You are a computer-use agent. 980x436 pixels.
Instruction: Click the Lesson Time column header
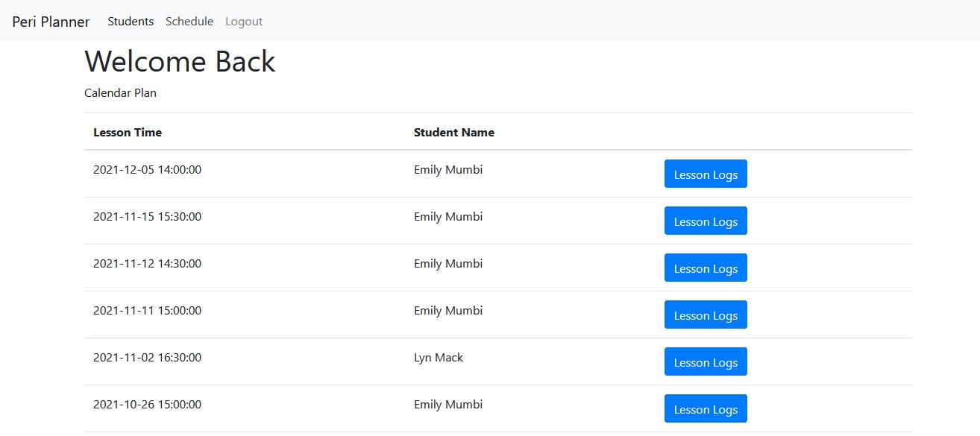click(x=128, y=133)
